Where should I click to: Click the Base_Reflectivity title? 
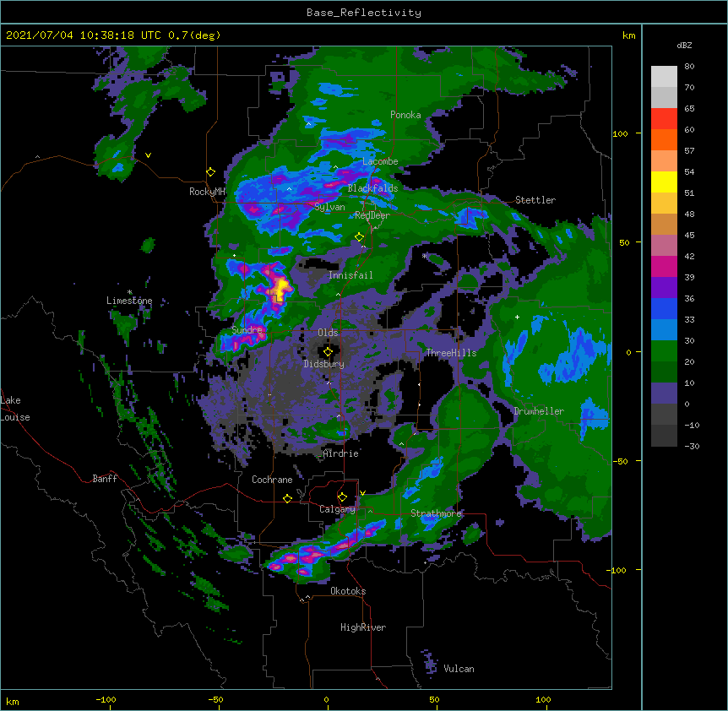pyautogui.click(x=364, y=13)
